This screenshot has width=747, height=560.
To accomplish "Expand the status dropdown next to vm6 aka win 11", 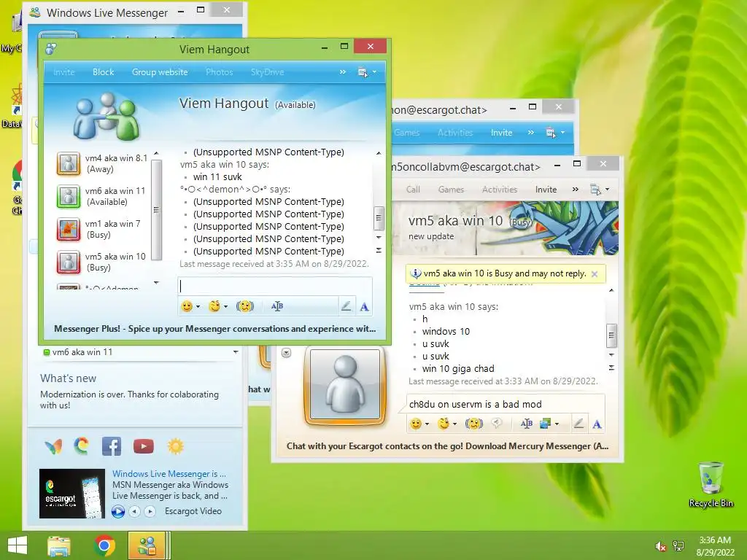I will [236, 352].
